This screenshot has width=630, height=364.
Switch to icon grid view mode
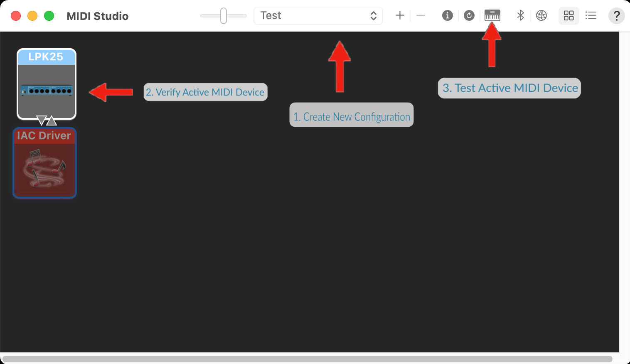pos(568,15)
